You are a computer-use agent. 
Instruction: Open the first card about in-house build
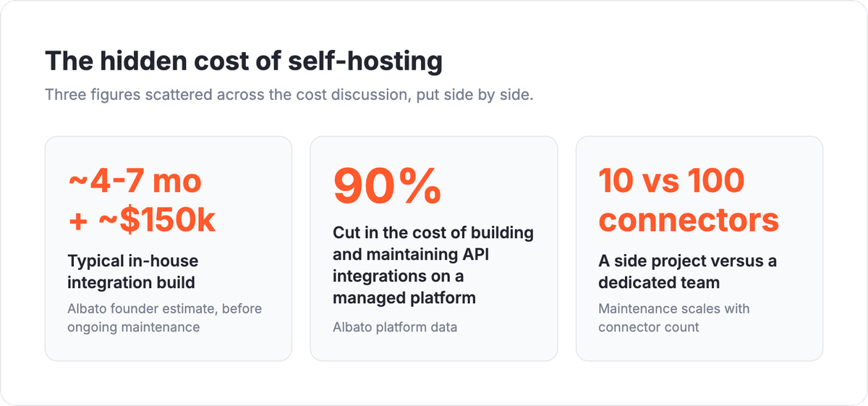(169, 248)
